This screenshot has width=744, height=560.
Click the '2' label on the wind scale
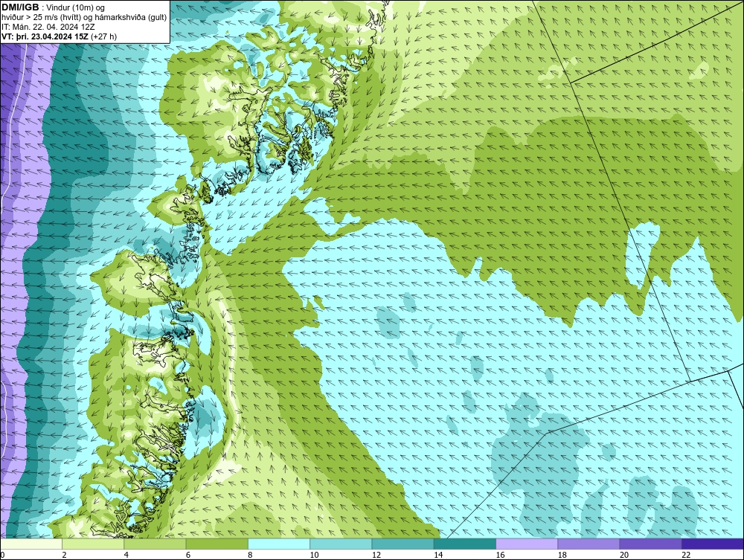pyautogui.click(x=64, y=556)
